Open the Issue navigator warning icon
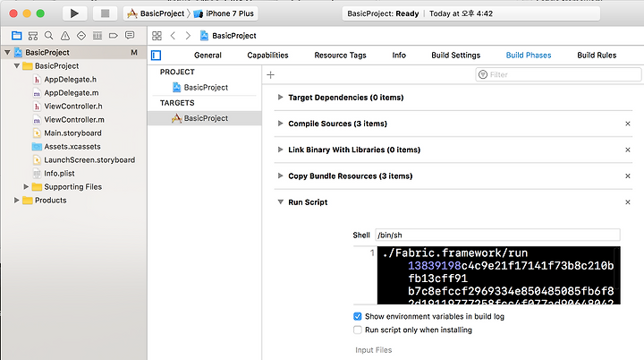The height and width of the screenshot is (360, 644). (65, 36)
